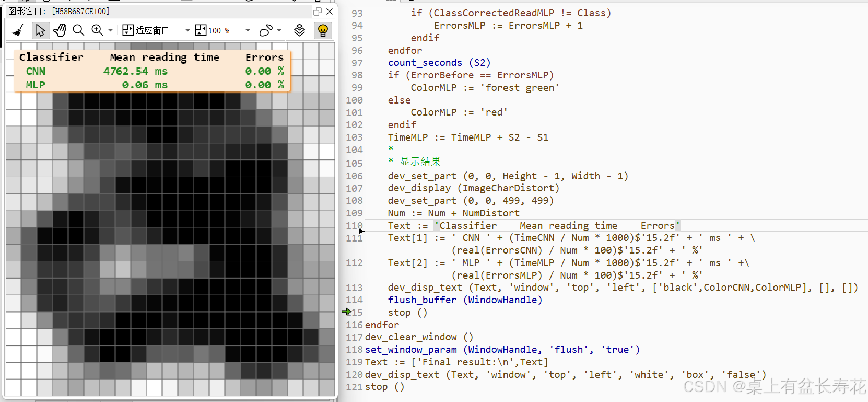Screen dimensions: 868x402
Task: Select the ROI shape drawing tool
Action: [266, 30]
